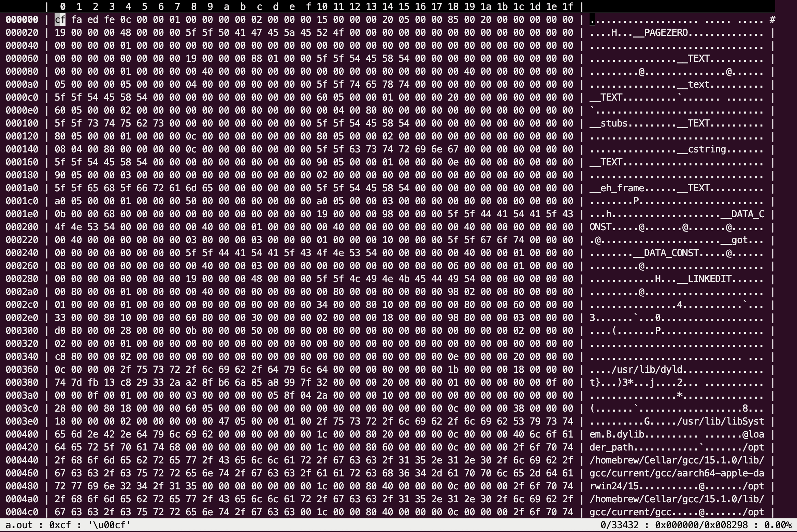Click the fa byte in first row

[76, 20]
